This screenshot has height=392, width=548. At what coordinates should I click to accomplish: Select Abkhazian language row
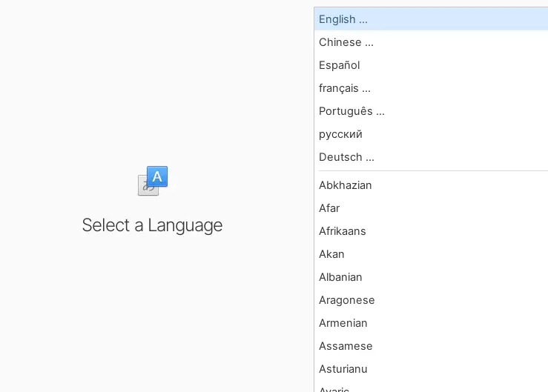(431, 185)
